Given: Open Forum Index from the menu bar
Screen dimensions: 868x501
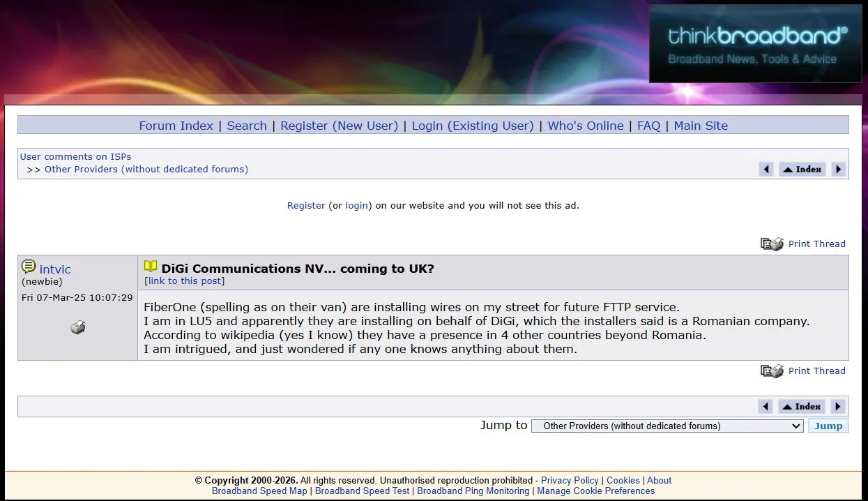Looking at the screenshot, I should click(x=176, y=126).
